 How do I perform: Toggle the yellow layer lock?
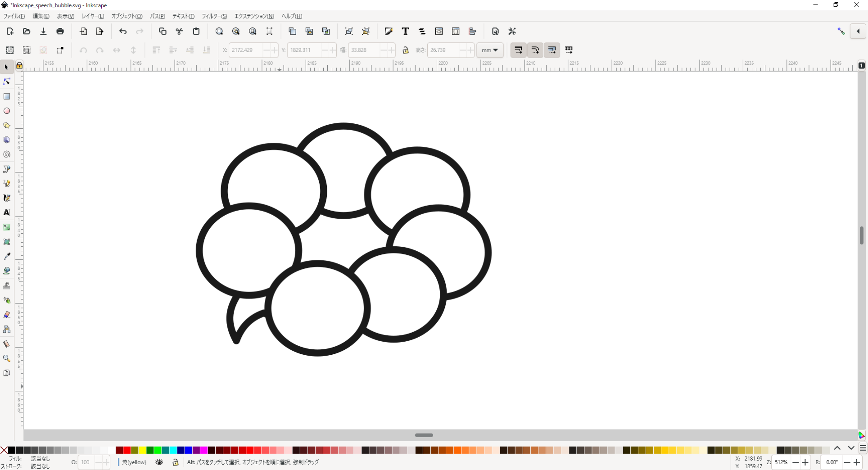176,462
